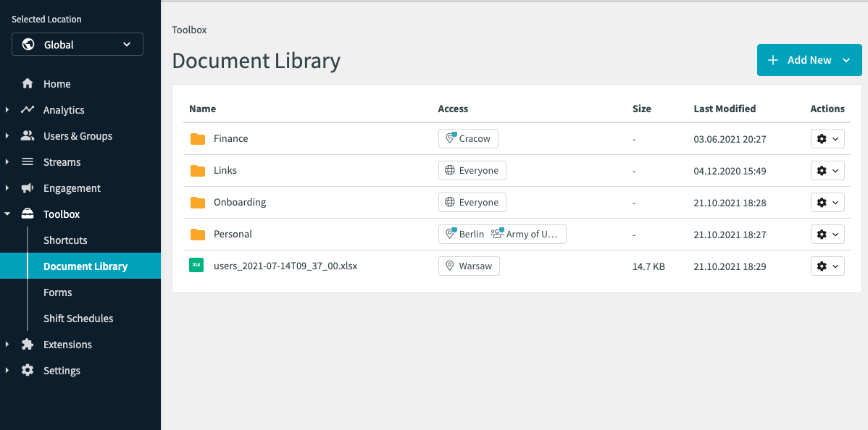Click the Size column header
This screenshot has height=430, width=868.
642,109
